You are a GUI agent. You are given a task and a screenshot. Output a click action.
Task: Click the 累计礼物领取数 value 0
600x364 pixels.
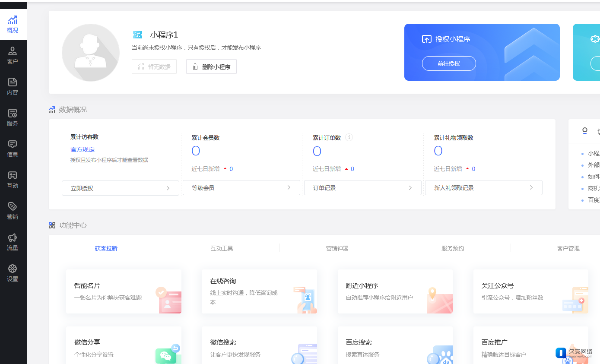438,151
